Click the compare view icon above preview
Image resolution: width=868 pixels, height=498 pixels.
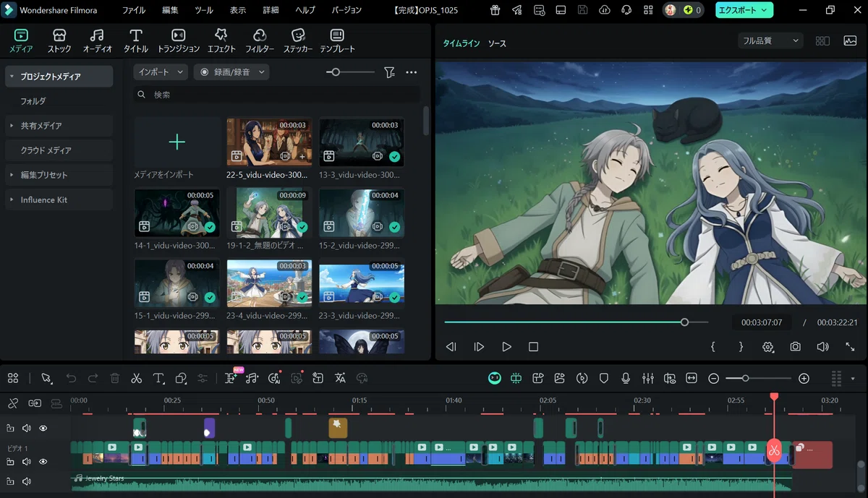pos(822,41)
